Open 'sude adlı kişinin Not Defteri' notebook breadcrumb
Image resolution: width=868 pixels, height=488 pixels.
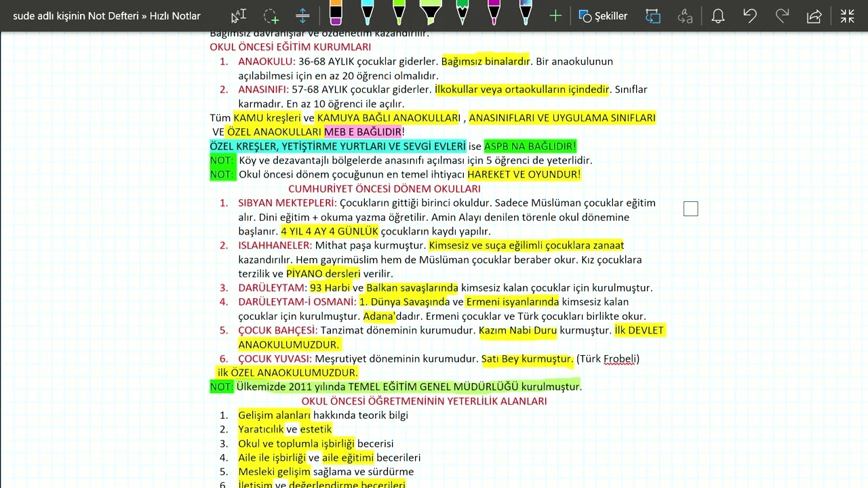[x=76, y=16]
